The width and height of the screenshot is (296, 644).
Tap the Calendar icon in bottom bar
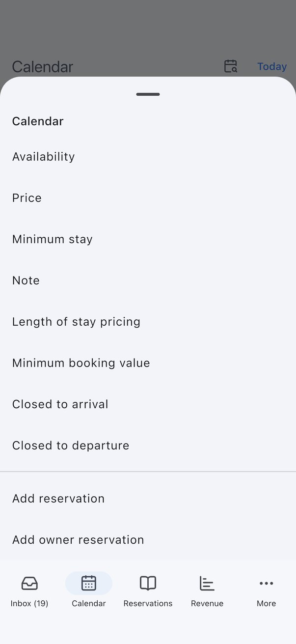pyautogui.click(x=89, y=583)
